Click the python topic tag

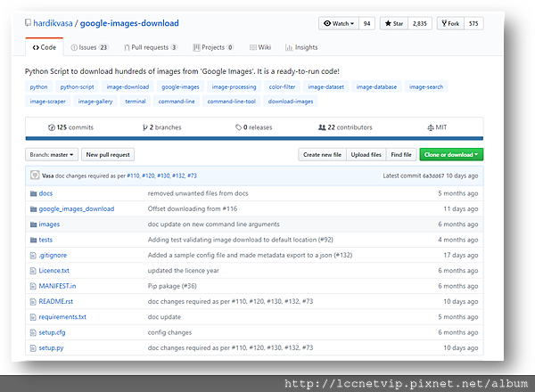(38, 87)
